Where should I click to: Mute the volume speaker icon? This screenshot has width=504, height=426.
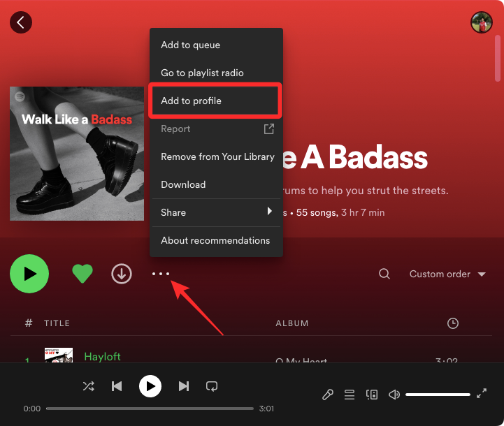click(394, 395)
